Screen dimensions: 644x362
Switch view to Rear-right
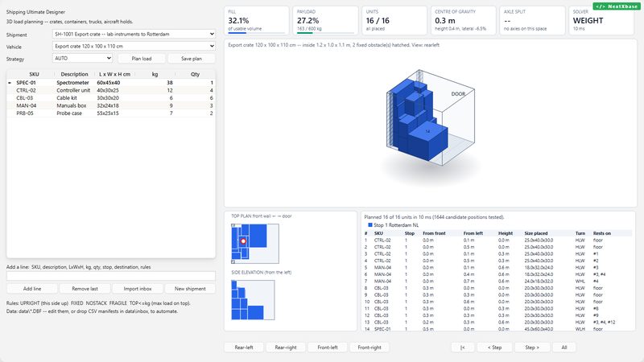click(x=286, y=348)
